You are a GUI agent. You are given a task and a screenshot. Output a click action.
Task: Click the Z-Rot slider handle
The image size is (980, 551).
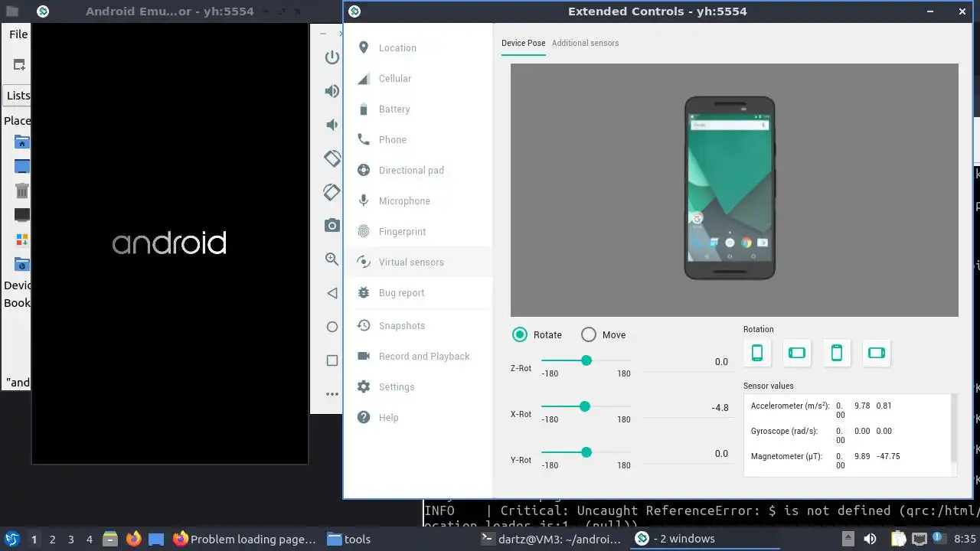tap(586, 360)
